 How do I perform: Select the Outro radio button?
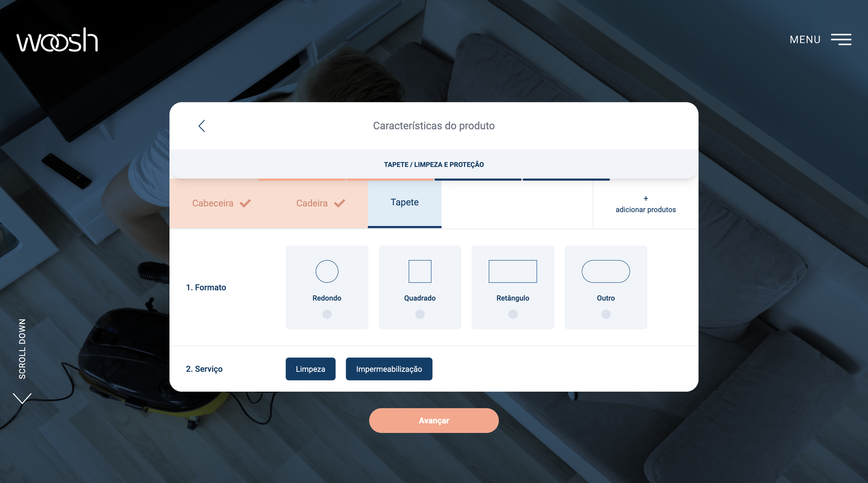[x=606, y=314]
